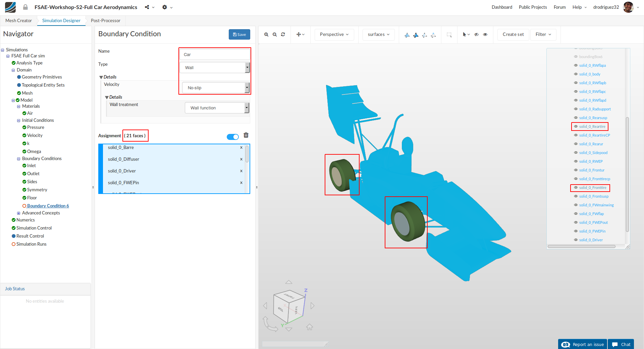
Task: Toggle visibility of solid_0_body
Action: (576, 74)
